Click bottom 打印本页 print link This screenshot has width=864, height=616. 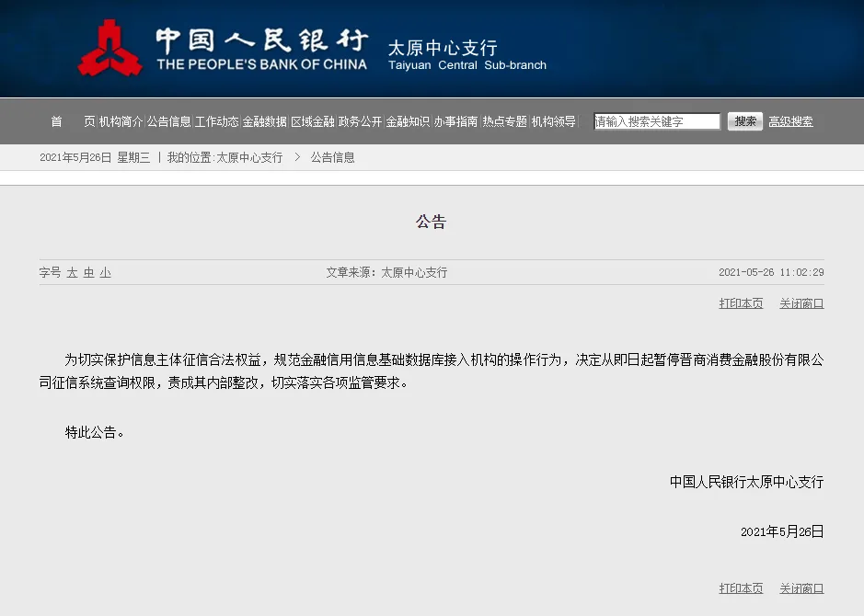click(741, 588)
